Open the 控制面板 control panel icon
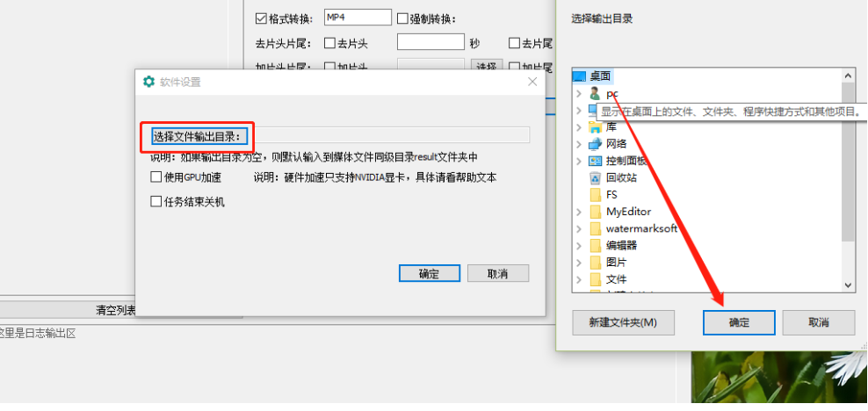 [x=595, y=161]
